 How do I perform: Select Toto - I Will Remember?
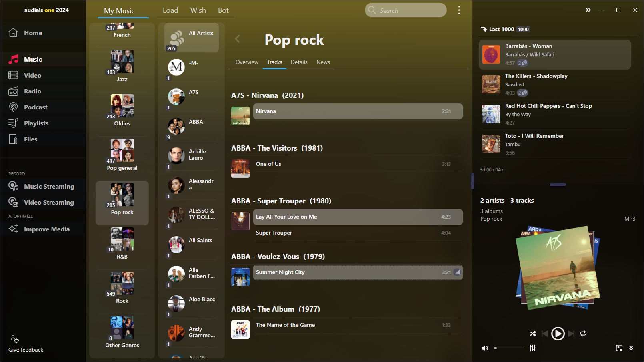coord(555,144)
